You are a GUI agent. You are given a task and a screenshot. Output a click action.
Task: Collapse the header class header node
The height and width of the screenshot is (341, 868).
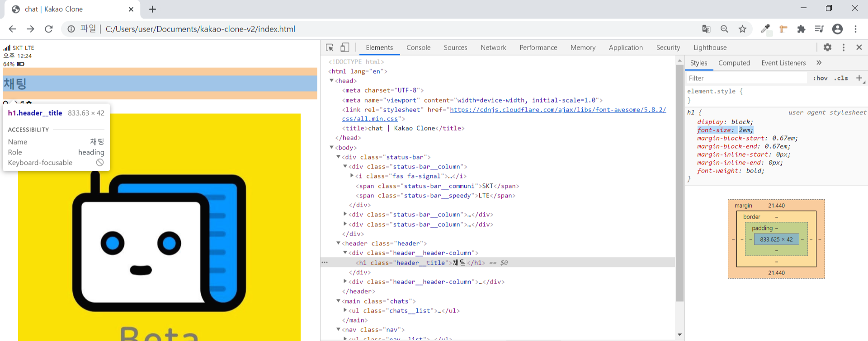click(x=338, y=243)
